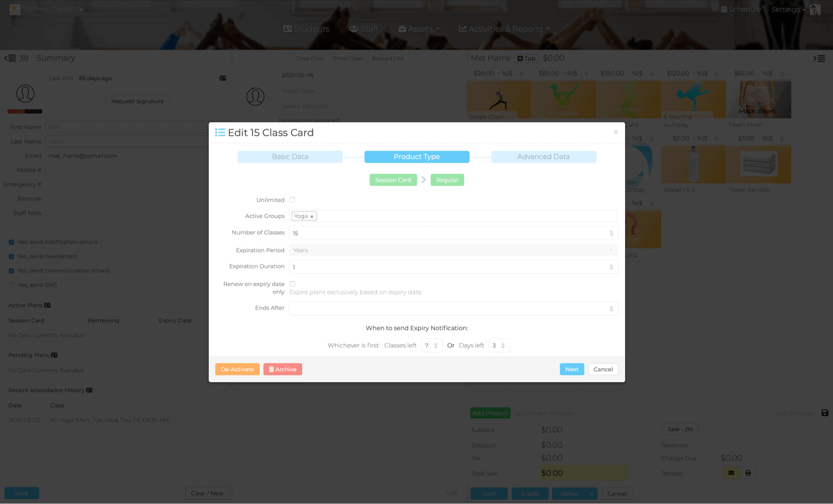Uncheck Yes, send notification emails
This screenshot has height=504, width=833.
pyautogui.click(x=12, y=242)
